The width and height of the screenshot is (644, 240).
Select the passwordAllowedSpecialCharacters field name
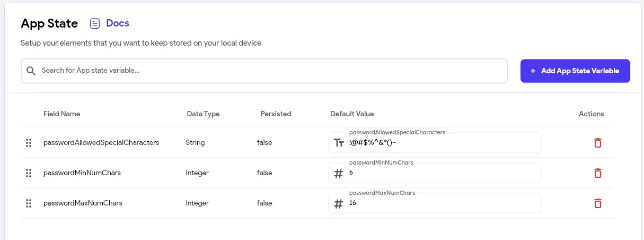click(101, 143)
